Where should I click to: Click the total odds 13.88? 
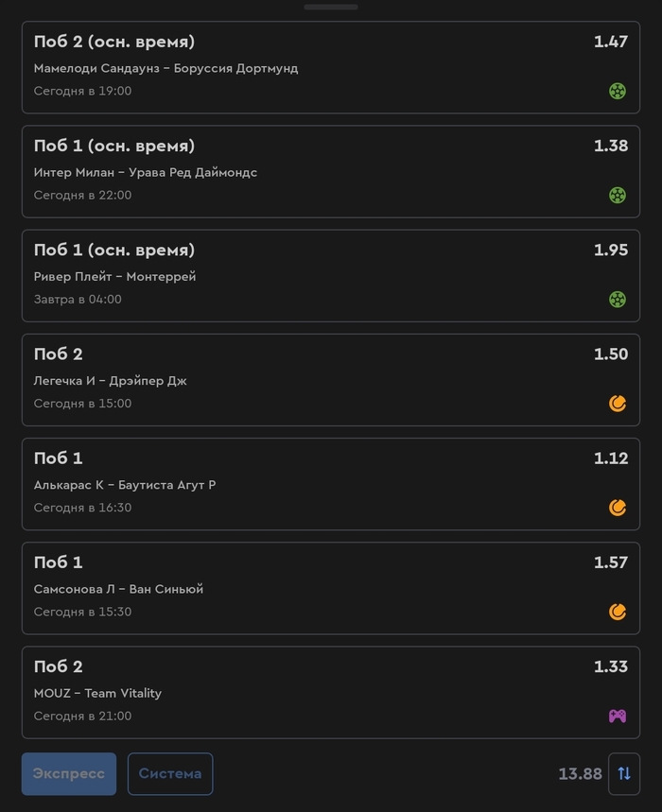pos(580,774)
